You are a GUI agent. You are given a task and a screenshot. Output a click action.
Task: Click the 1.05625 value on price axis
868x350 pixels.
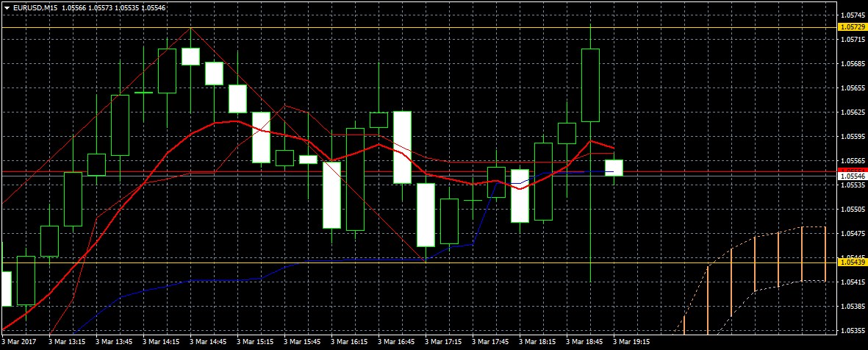click(853, 113)
